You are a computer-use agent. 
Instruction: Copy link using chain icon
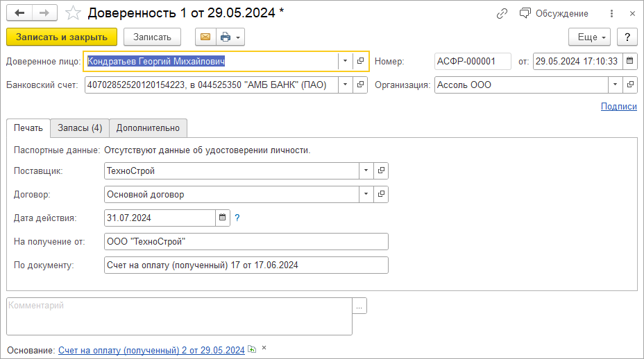point(502,13)
